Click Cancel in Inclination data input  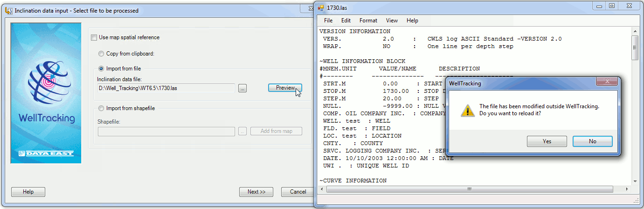[297, 192]
